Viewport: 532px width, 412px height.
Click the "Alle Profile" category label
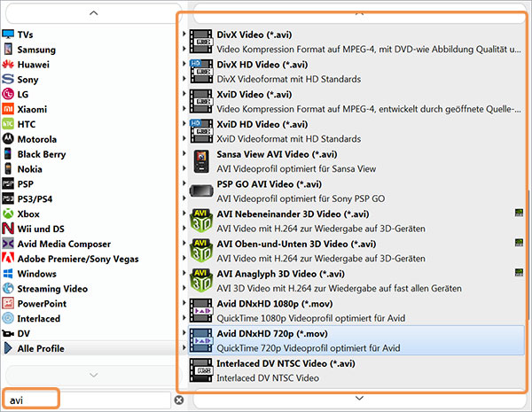point(41,348)
